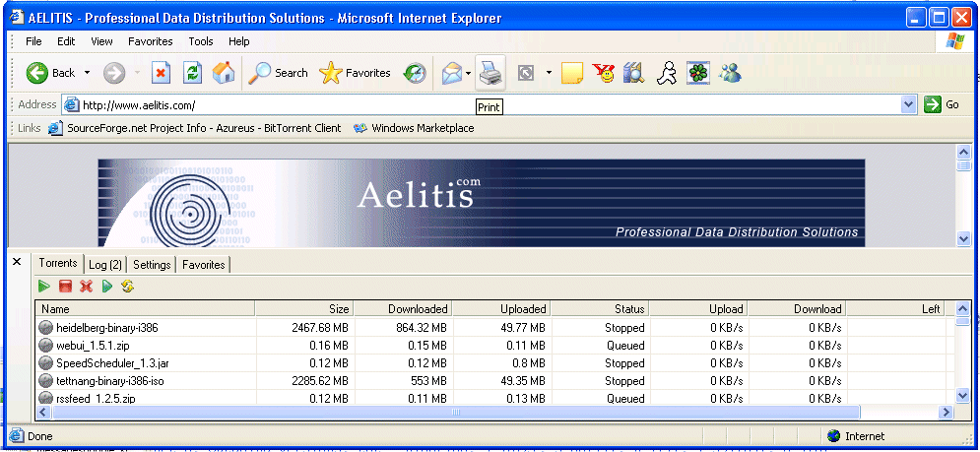
Task: Click the Mail envelope icon
Action: (x=452, y=73)
